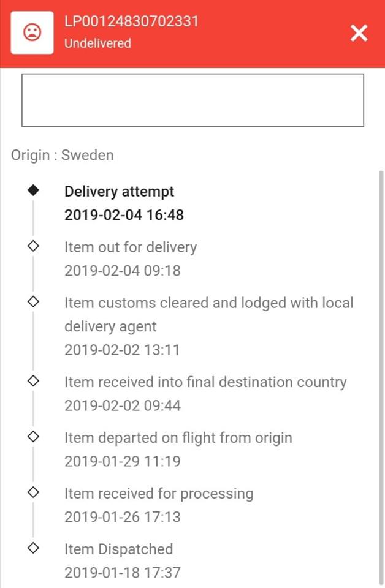The height and width of the screenshot is (588, 385).
Task: Select the Item out for delivery diamond marker
Action: pyautogui.click(x=33, y=246)
